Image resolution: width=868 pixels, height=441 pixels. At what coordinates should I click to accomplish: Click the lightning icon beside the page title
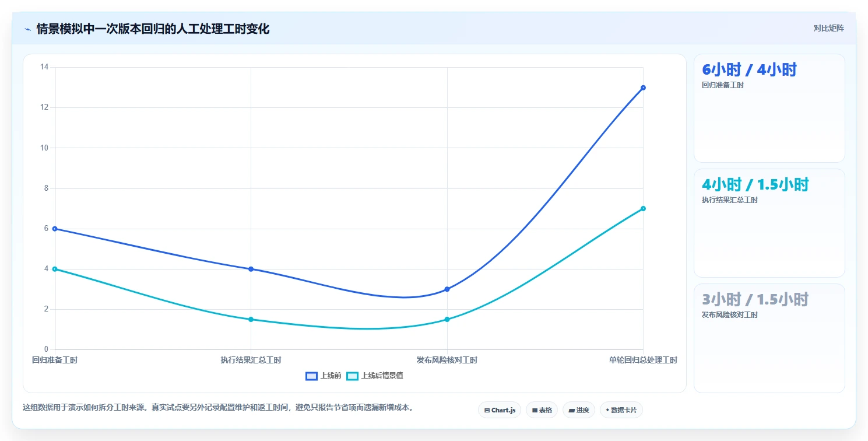27,29
